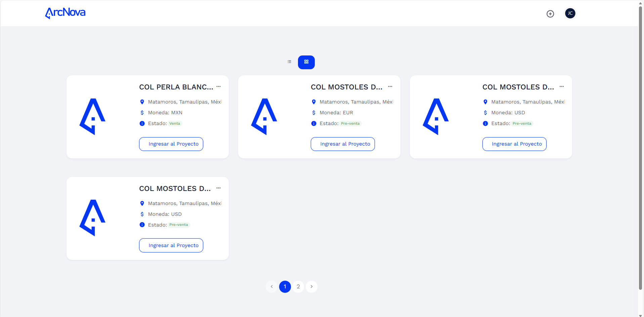Screen dimensions: 644x317
Task: Open options menu on COL PERLA BLANC card
Action: click(x=218, y=86)
